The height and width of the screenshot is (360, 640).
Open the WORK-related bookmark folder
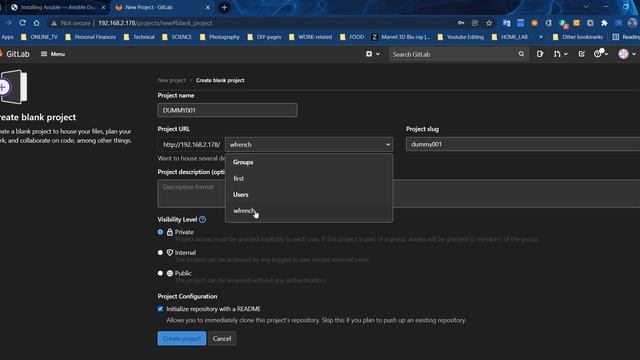click(311, 37)
